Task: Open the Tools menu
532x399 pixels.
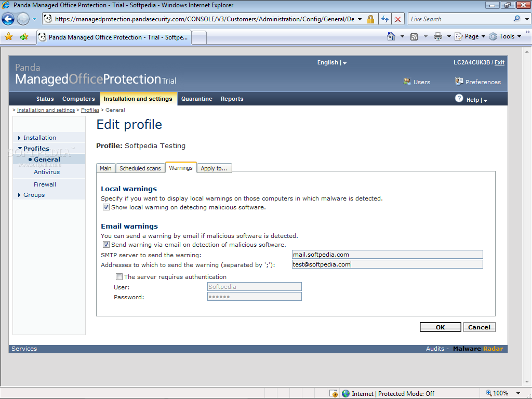Action: (x=505, y=36)
